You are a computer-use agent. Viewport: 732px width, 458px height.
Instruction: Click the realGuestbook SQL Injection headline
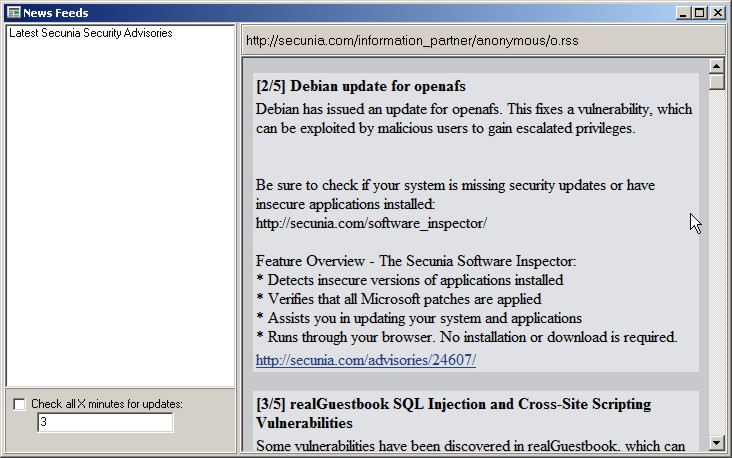(x=453, y=413)
